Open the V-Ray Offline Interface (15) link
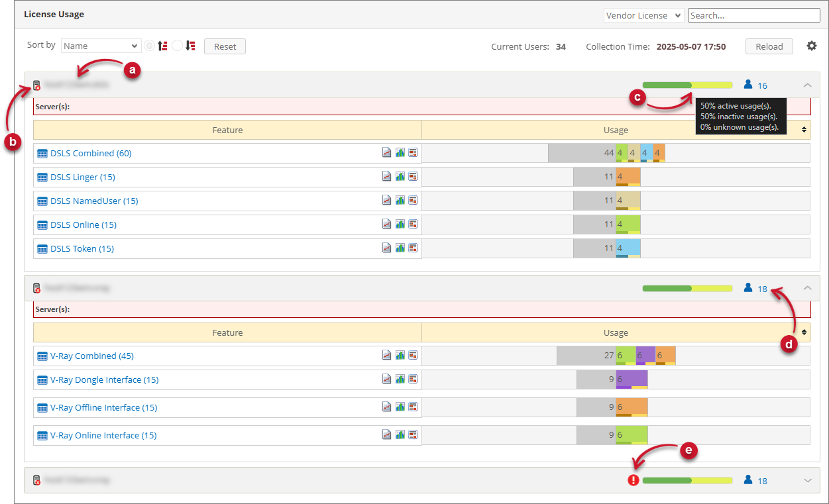The height and width of the screenshot is (504, 829). click(x=104, y=407)
